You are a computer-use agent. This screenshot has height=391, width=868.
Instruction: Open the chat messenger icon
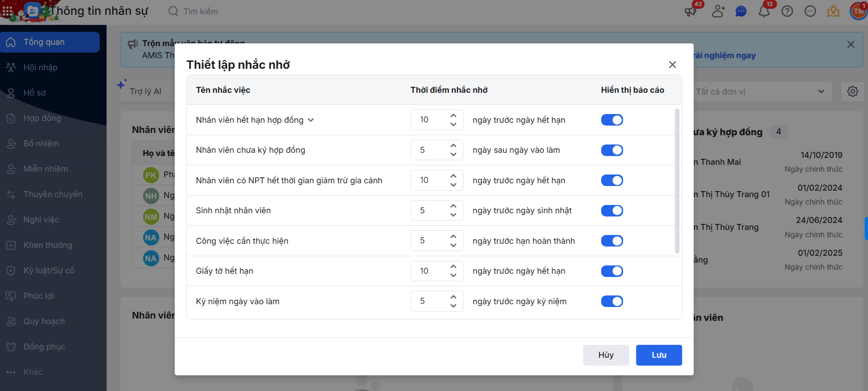(741, 11)
